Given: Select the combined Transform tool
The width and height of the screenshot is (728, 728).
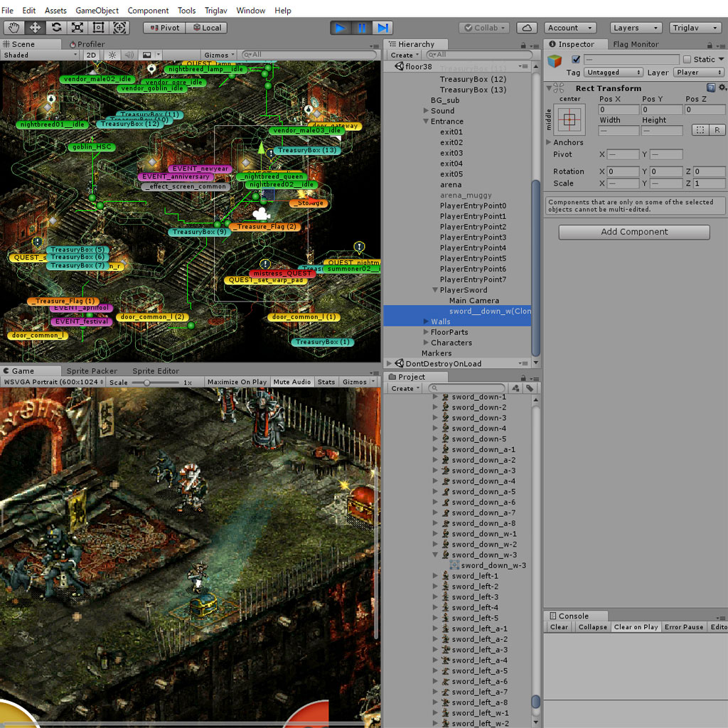Looking at the screenshot, I should pyautogui.click(x=119, y=28).
